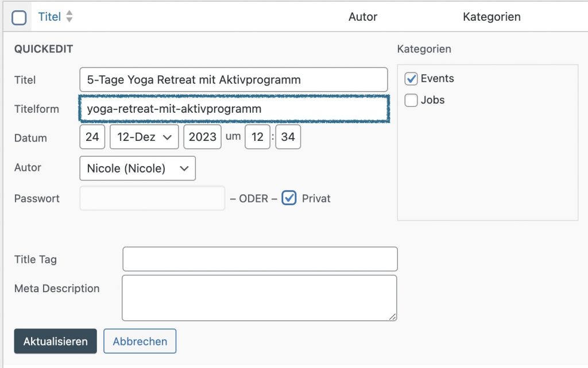Viewport: 588px width, 368px height.
Task: Uncheck the Events category checkbox
Action: [x=411, y=79]
